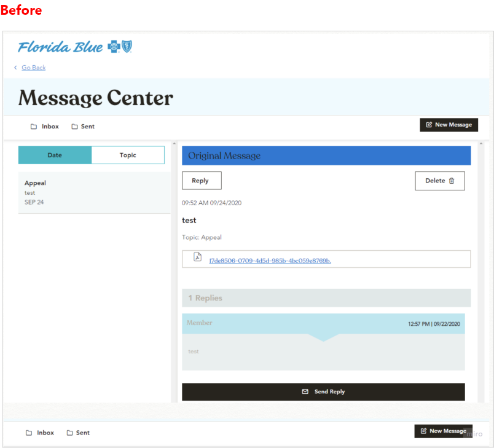This screenshot has height=448, width=494.
Task: Compose with top New Message button
Action: (x=449, y=125)
